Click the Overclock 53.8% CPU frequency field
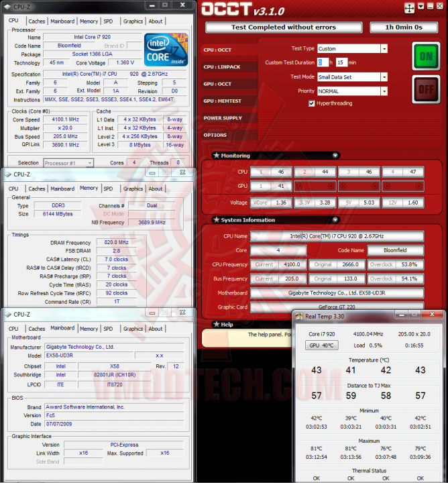Image resolution: width=448 pixels, height=483 pixels. [x=395, y=264]
